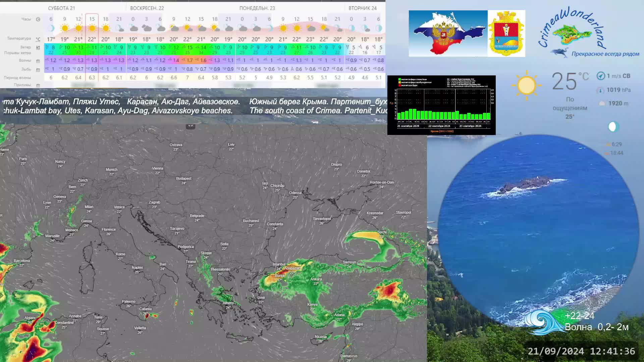Click Rostov-on-Don on the weather map

tap(382, 184)
